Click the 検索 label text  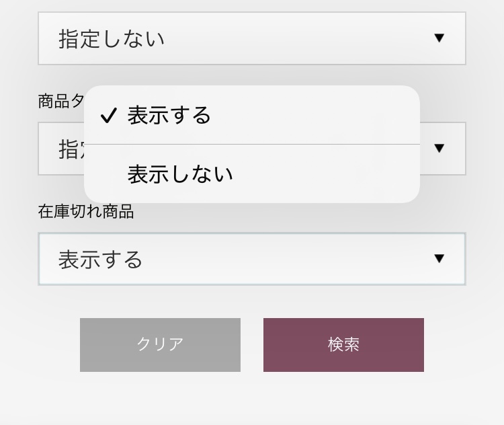(x=343, y=344)
